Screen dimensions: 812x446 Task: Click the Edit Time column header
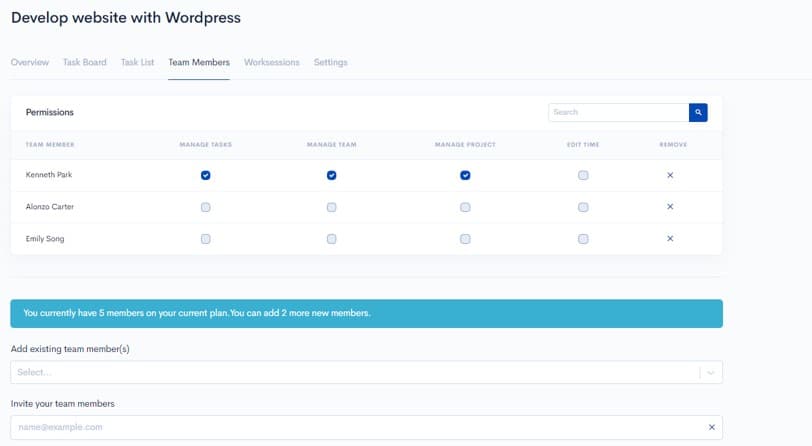click(x=583, y=145)
